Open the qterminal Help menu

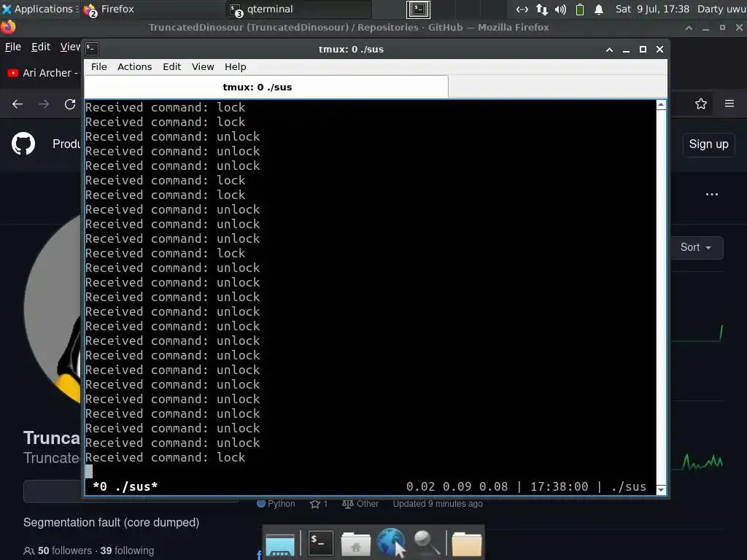pos(236,66)
